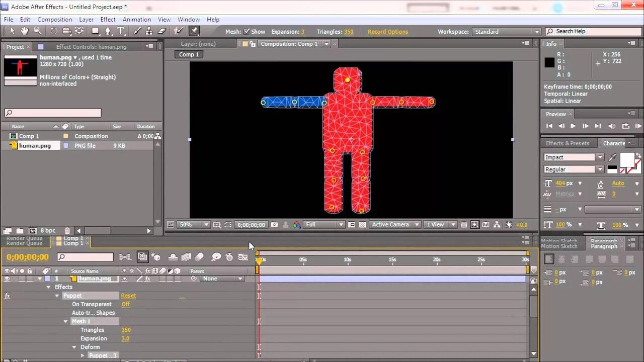
Task: Toggle the Puppet effect fx switch
Action: 7,296
